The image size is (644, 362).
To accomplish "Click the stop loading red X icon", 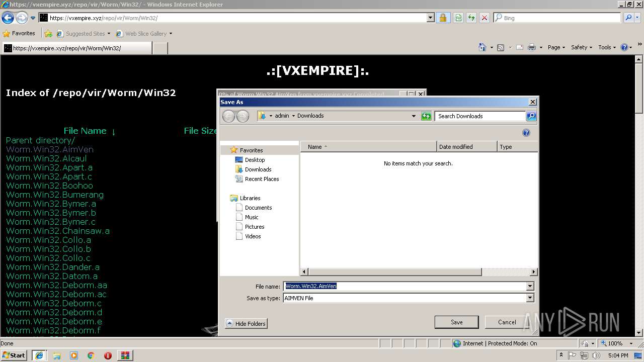I will (x=485, y=18).
